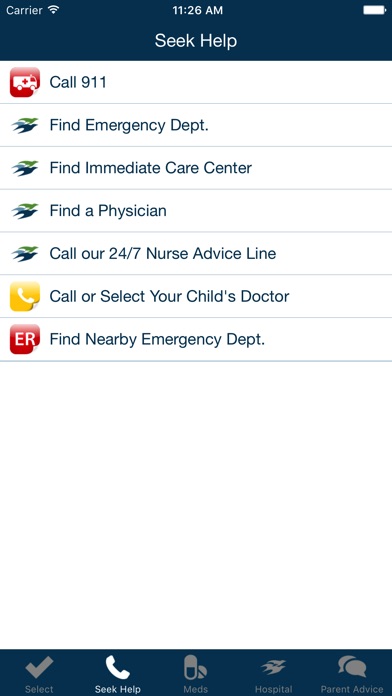Screen dimensions: 392x696
Task: Tap the Seek Help title header
Action: point(196,41)
